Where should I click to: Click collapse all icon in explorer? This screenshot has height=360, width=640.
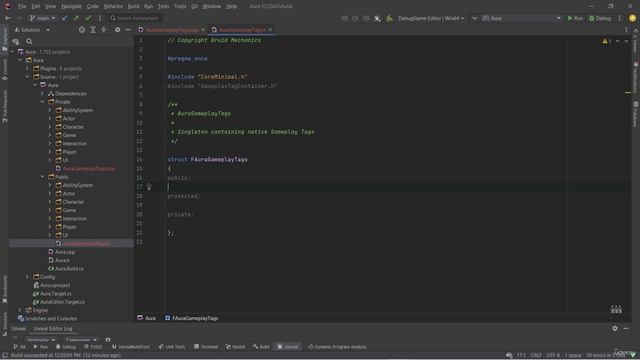click(x=104, y=30)
